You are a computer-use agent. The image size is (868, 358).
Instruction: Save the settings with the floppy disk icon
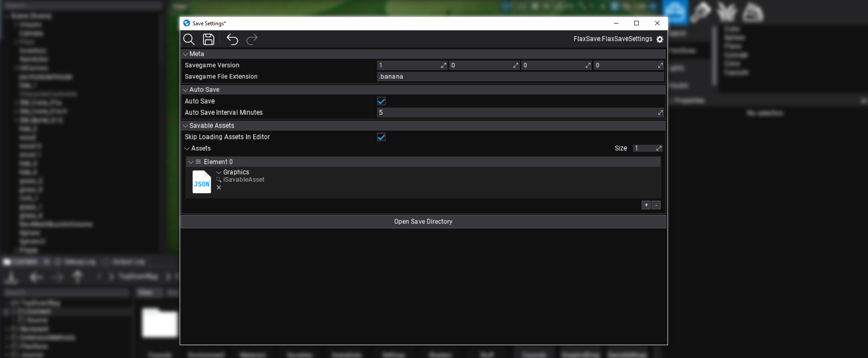208,39
